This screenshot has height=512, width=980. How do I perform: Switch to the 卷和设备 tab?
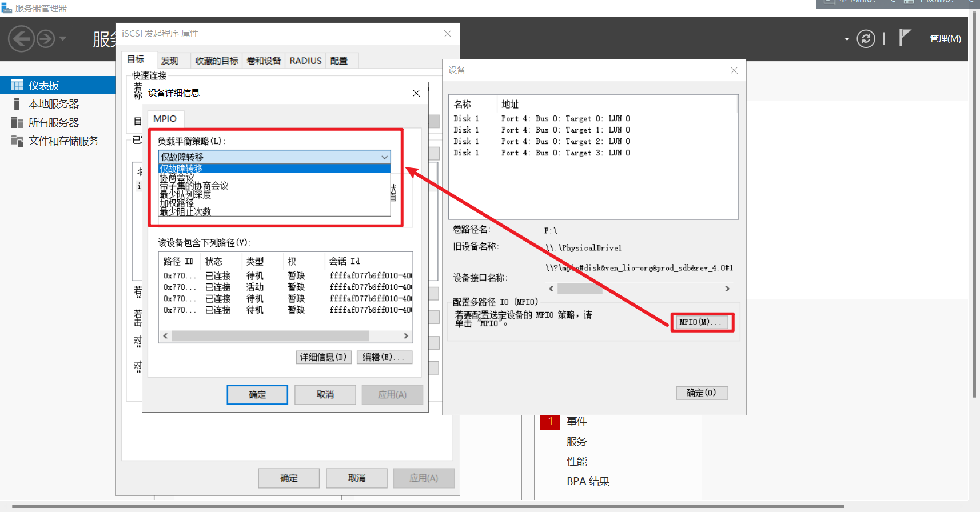click(x=264, y=61)
